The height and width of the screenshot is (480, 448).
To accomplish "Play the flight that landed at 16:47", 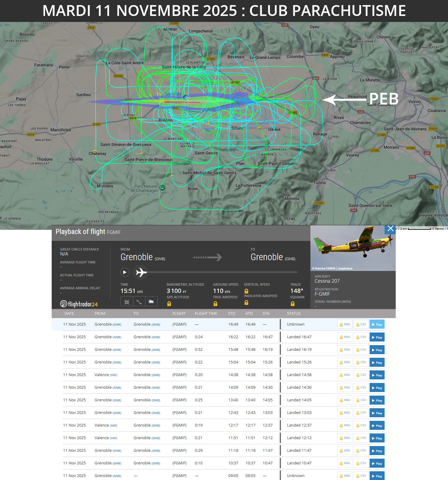I will 377,337.
